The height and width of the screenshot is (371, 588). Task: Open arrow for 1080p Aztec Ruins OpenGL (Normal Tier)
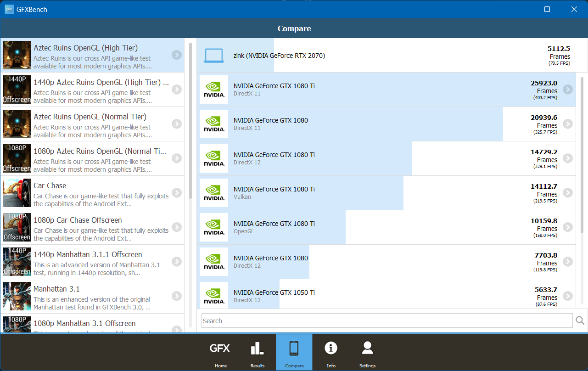pos(177,158)
